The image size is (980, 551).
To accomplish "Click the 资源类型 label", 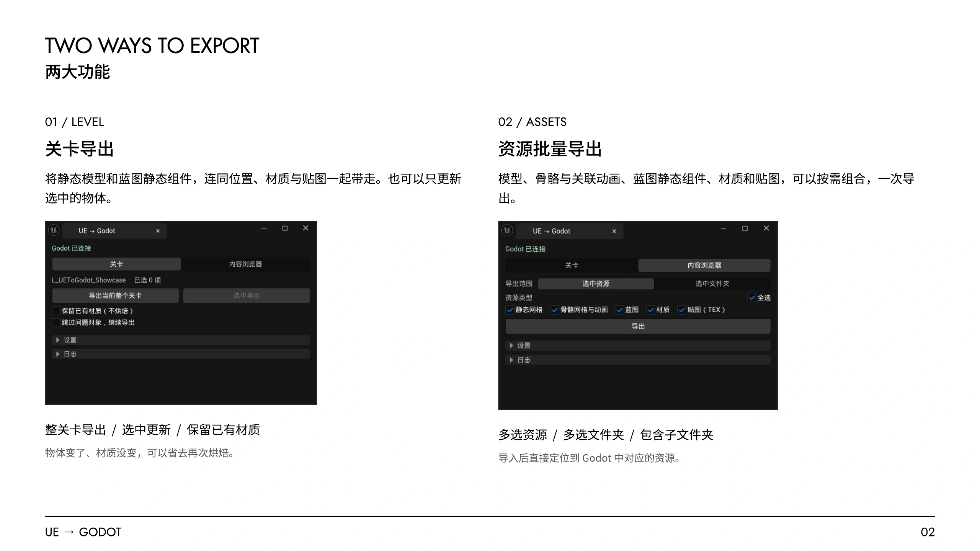I will point(519,298).
